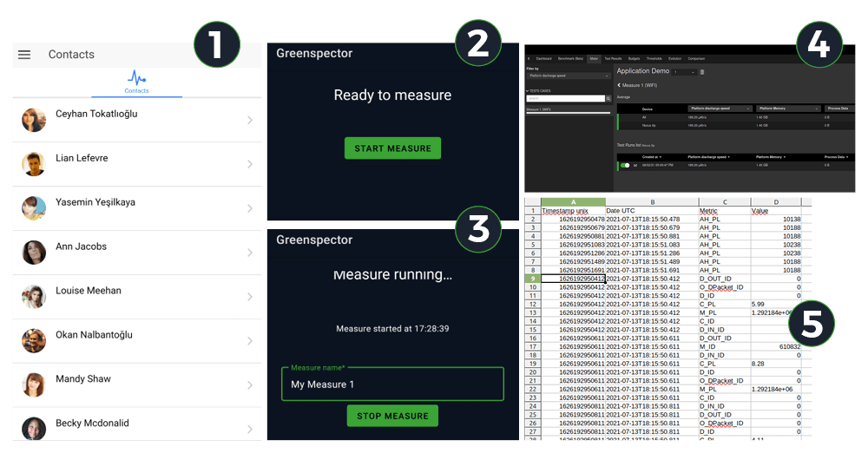Open Platform Memory column dropdown in Average table
868x460 pixels.
tap(788, 108)
